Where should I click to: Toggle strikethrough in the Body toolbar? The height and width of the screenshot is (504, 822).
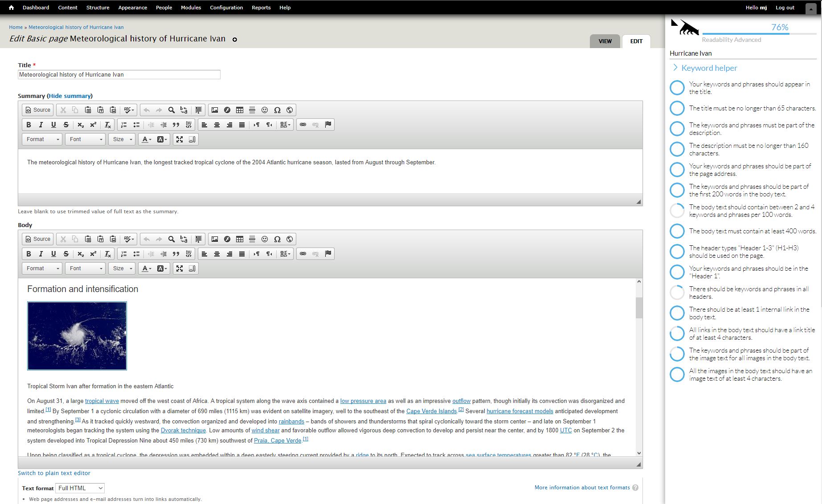tap(65, 254)
